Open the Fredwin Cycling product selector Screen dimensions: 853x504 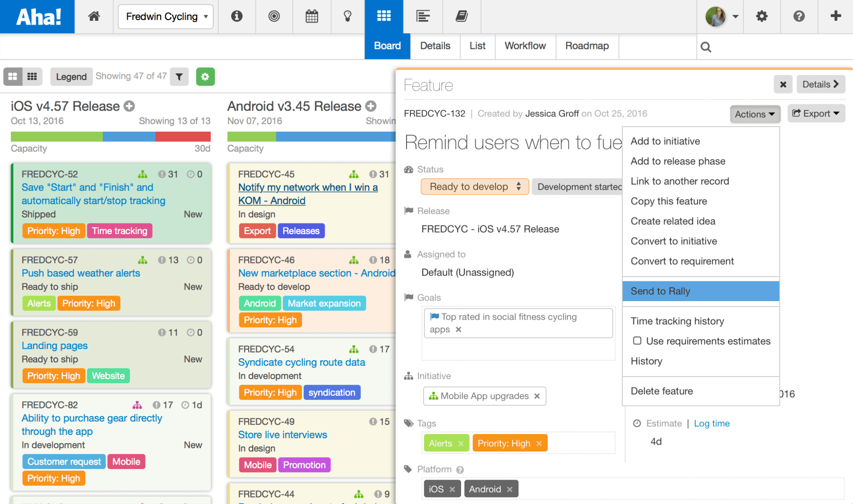pos(165,17)
